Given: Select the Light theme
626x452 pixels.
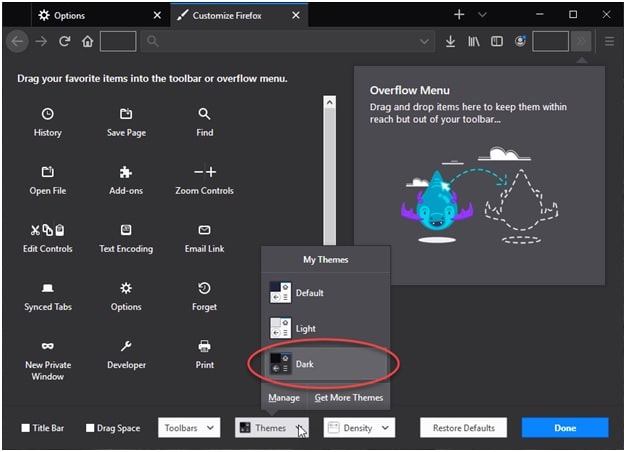Looking at the screenshot, I should click(325, 328).
